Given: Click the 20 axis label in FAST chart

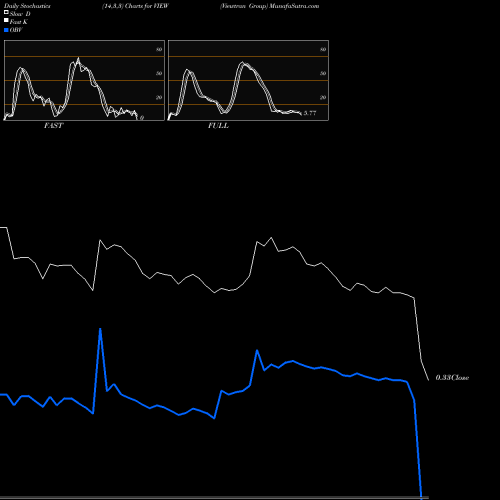Looking at the screenshot, I should click(159, 97).
